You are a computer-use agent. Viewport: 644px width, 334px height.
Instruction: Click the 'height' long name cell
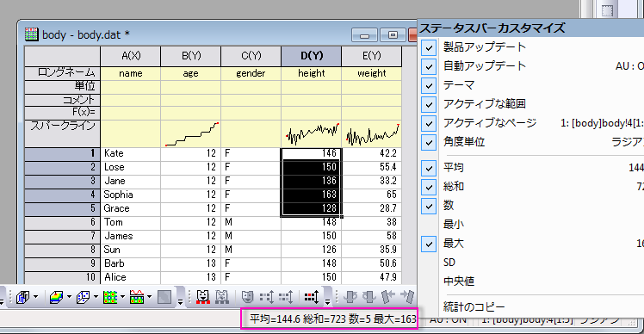point(312,73)
